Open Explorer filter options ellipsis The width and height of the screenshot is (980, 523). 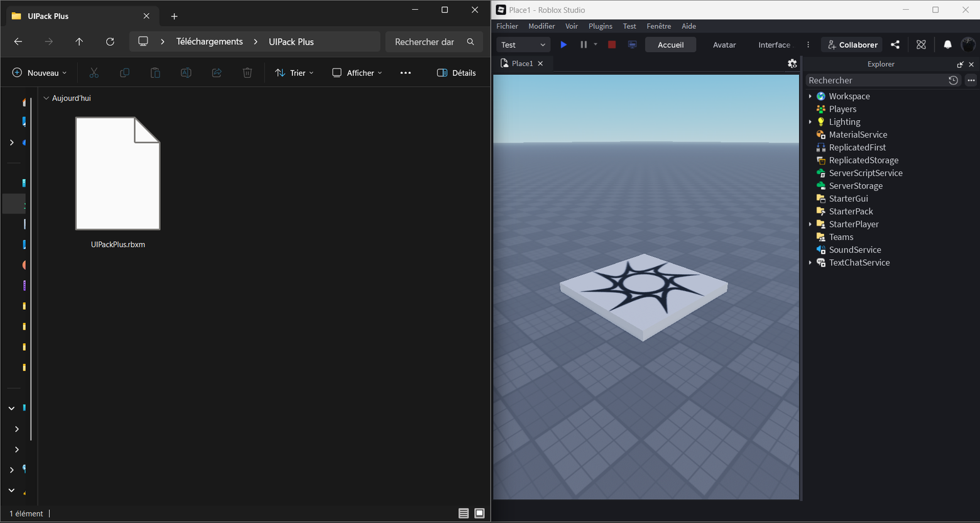(x=971, y=80)
